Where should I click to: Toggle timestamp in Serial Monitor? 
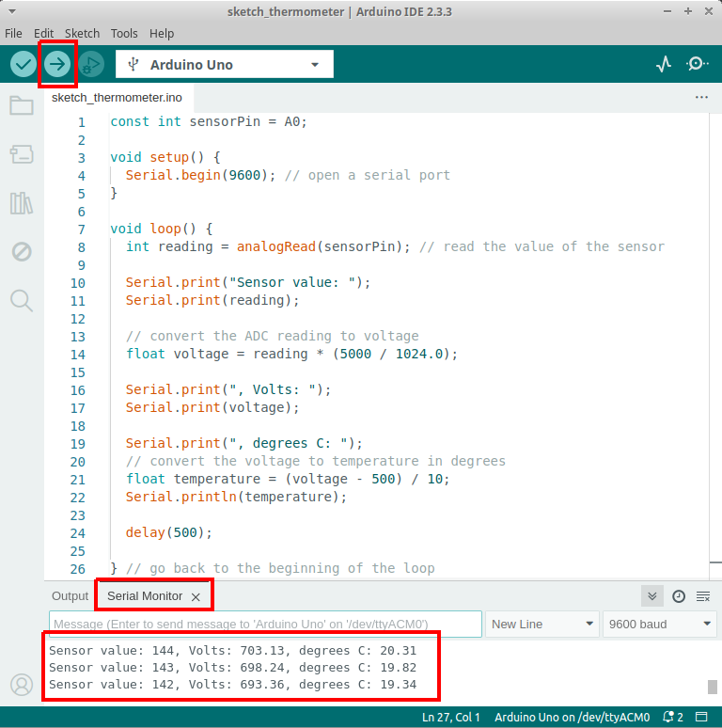coord(679,596)
